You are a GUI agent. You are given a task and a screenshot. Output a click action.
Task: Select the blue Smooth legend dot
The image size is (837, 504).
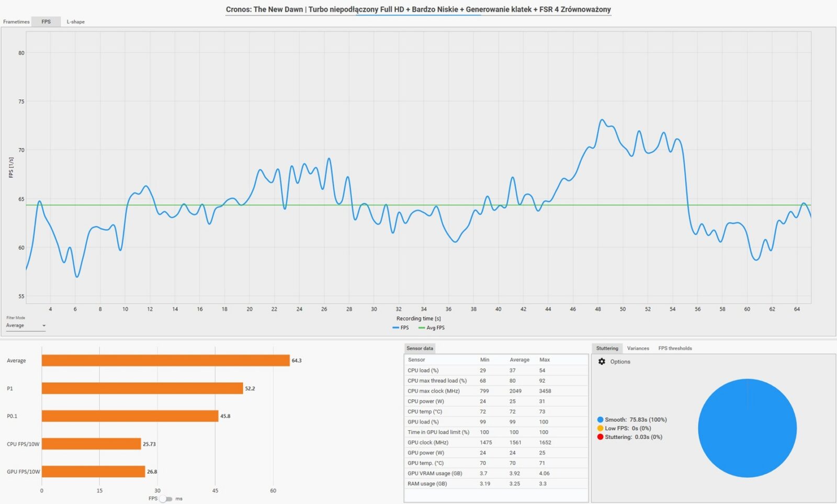pyautogui.click(x=600, y=420)
